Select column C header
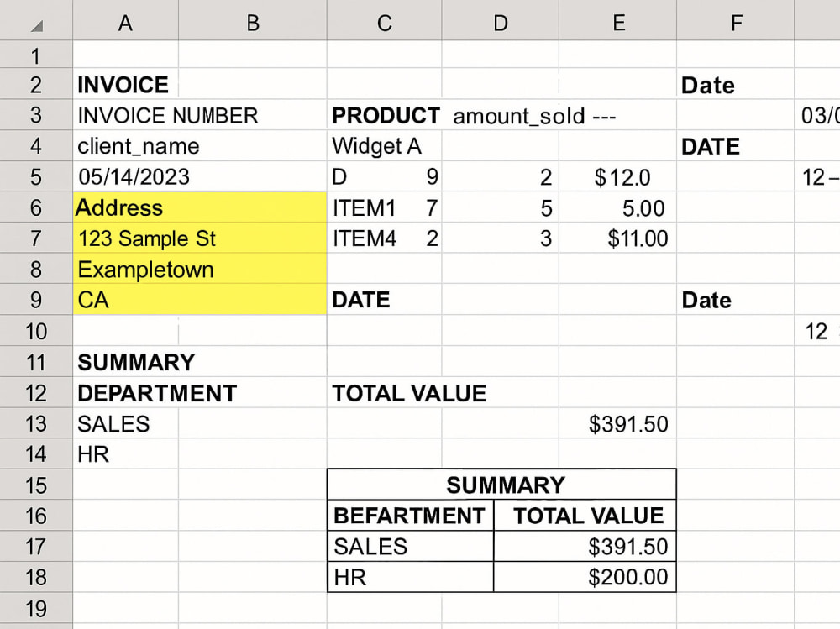 point(384,22)
